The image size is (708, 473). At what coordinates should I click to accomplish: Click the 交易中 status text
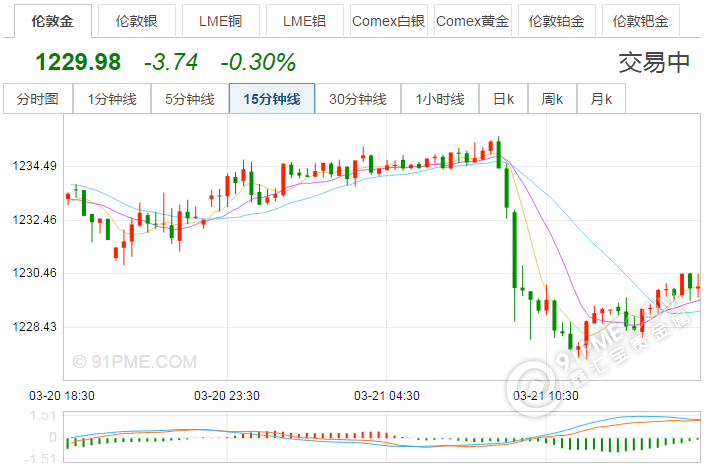tap(654, 62)
